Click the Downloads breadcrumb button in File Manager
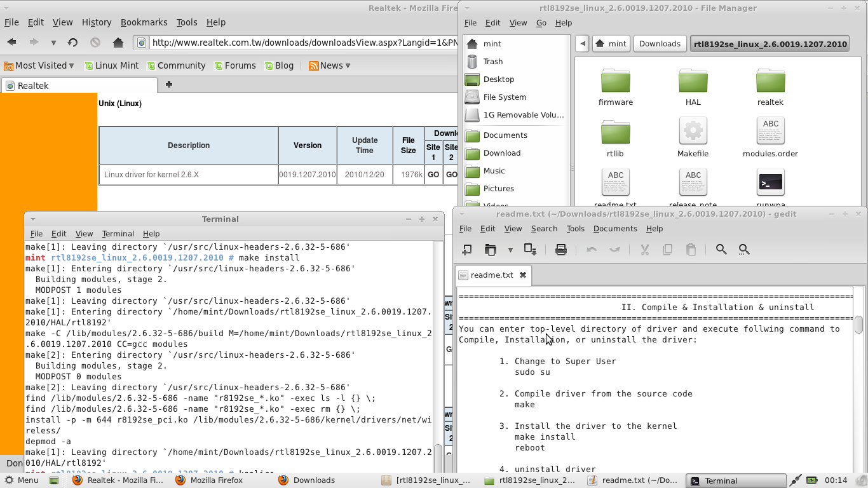 [x=660, y=43]
